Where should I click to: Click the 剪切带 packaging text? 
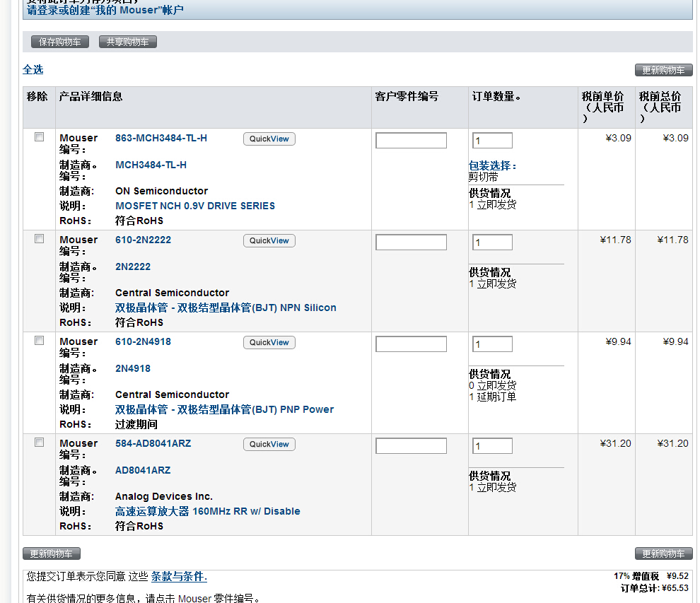(x=484, y=177)
